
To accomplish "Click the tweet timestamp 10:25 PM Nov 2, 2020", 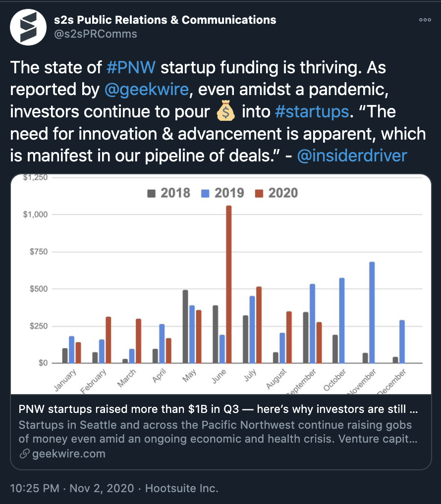I will coord(72,488).
